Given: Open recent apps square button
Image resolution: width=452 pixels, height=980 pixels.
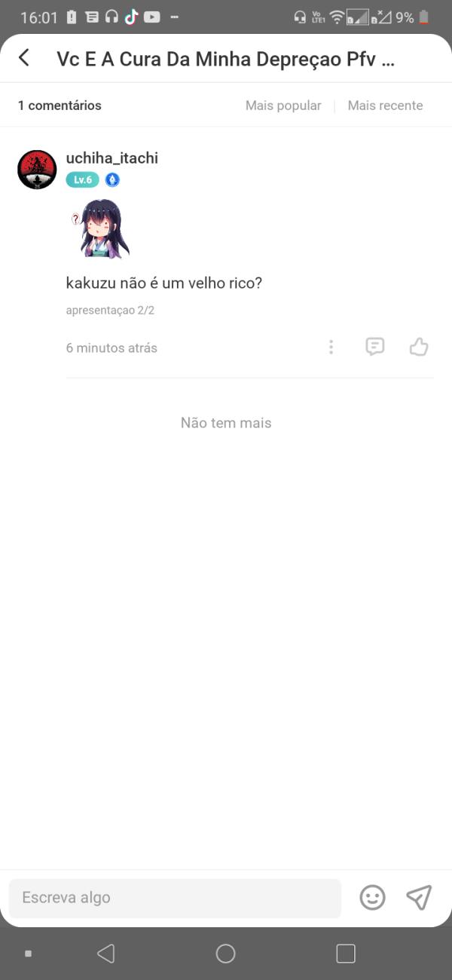Looking at the screenshot, I should point(346,954).
